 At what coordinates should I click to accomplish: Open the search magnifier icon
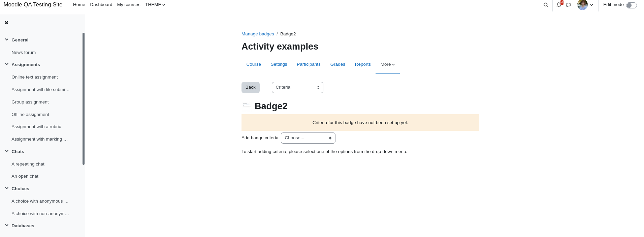tap(546, 5)
